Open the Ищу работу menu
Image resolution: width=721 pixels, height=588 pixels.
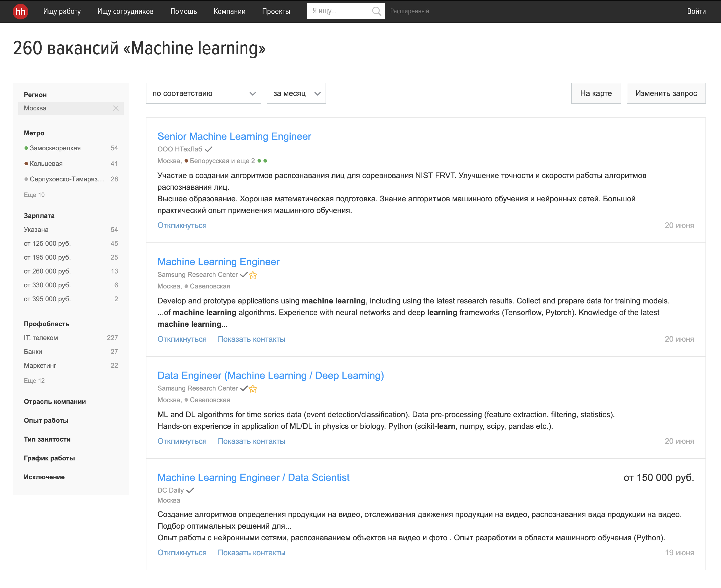(62, 11)
